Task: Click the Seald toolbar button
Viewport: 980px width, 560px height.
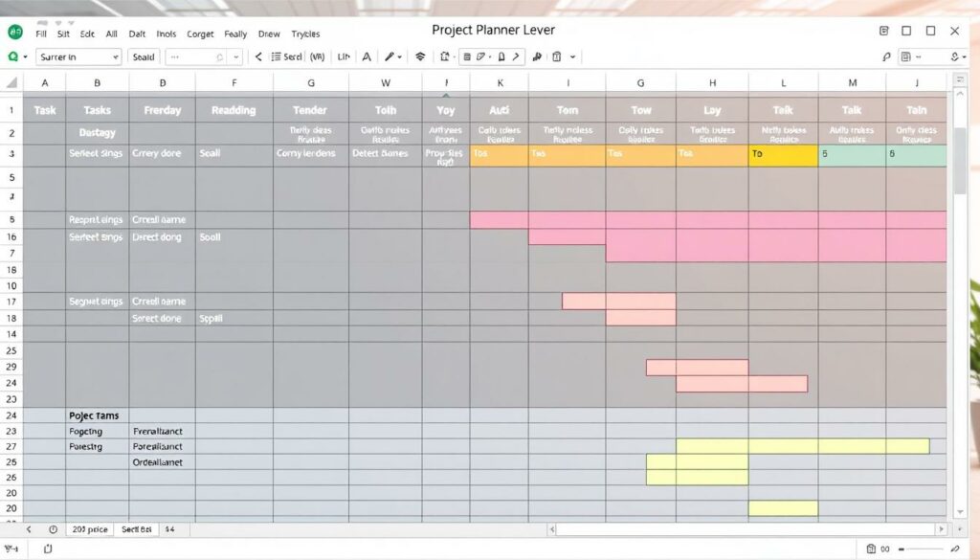Action: point(144,56)
